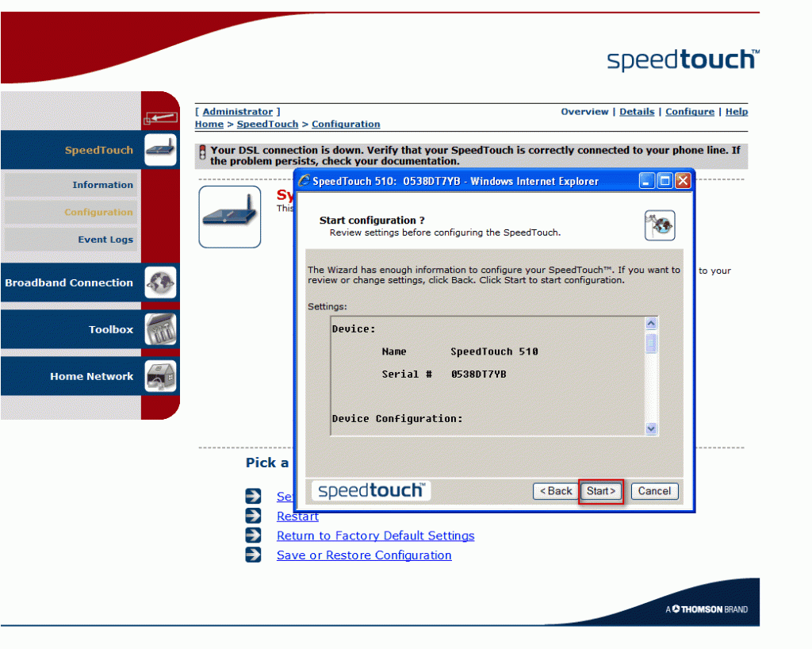Select Information in the sidebar menu
This screenshot has width=812, height=649.
(x=103, y=184)
